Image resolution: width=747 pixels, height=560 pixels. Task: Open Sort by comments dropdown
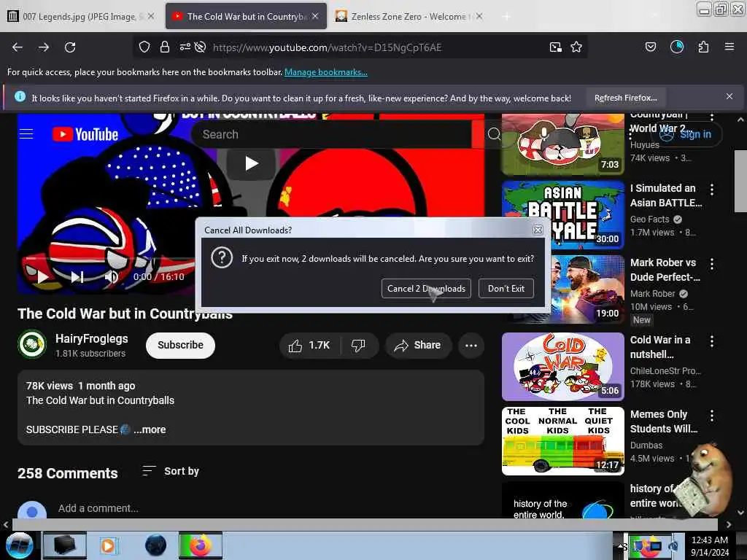click(171, 472)
